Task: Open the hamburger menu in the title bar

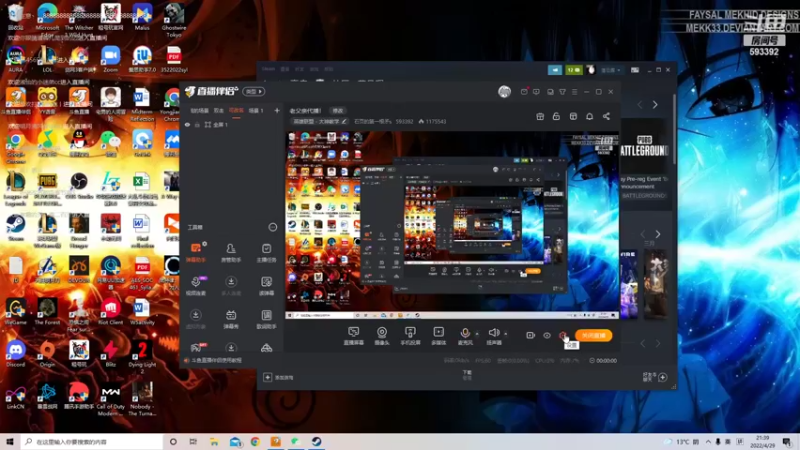Action: tap(574, 92)
